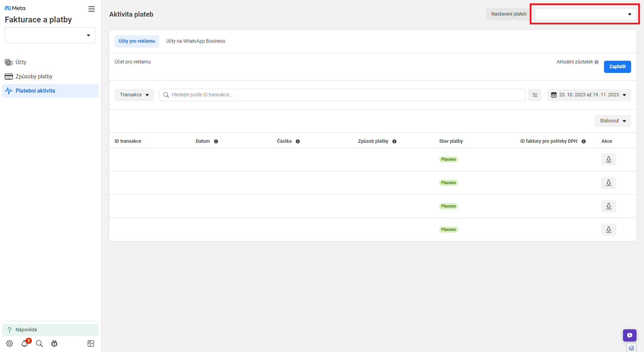
Task: Show info icon next to Částka
Action: (298, 141)
